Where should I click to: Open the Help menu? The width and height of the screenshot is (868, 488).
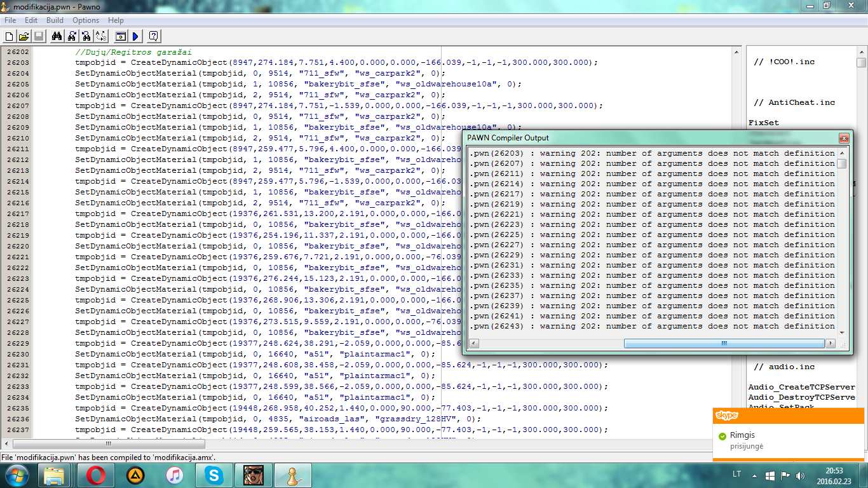pyautogui.click(x=116, y=20)
